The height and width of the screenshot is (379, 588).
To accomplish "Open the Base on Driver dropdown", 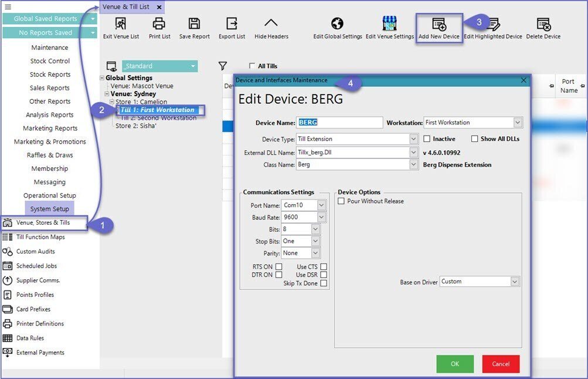I will (515, 282).
